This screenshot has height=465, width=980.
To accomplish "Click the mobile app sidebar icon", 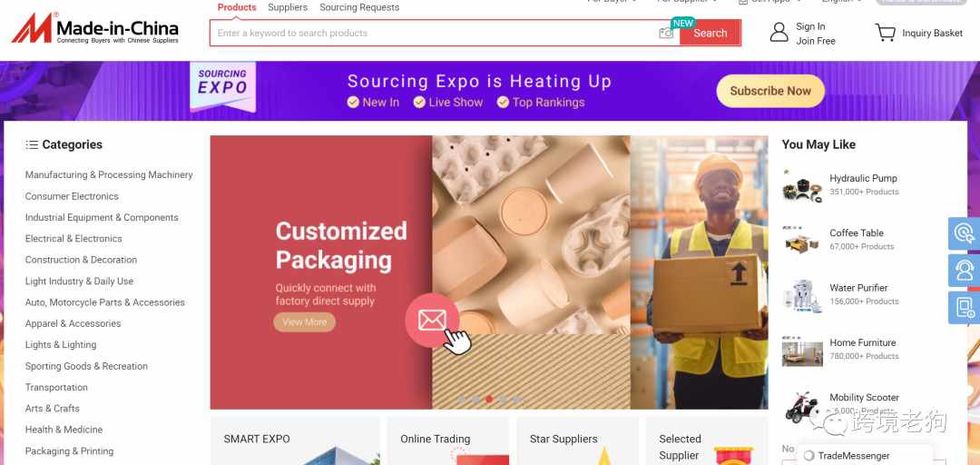I will click(965, 307).
